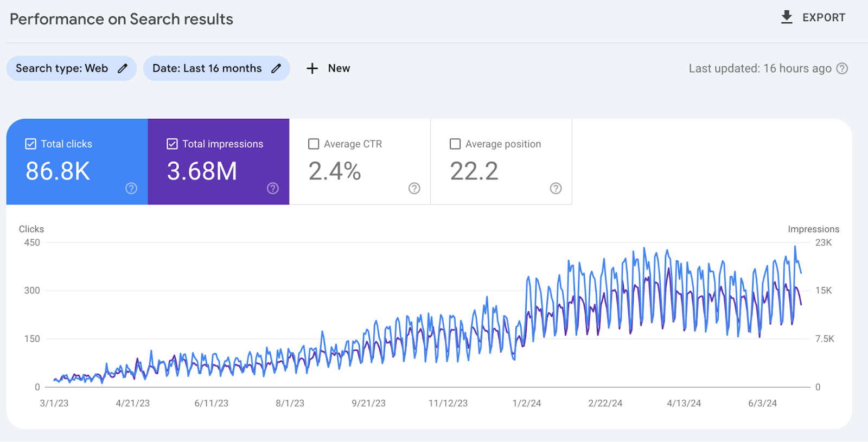The image size is (868, 442).
Task: Click Last updated: 16 hours ago text
Action: point(760,68)
